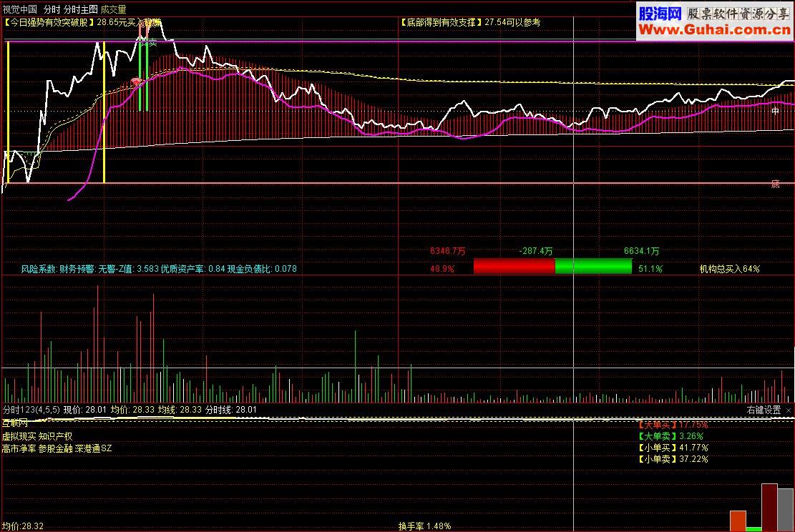Select the 分时主图 tab
The height and width of the screenshot is (532, 795).
click(x=81, y=9)
